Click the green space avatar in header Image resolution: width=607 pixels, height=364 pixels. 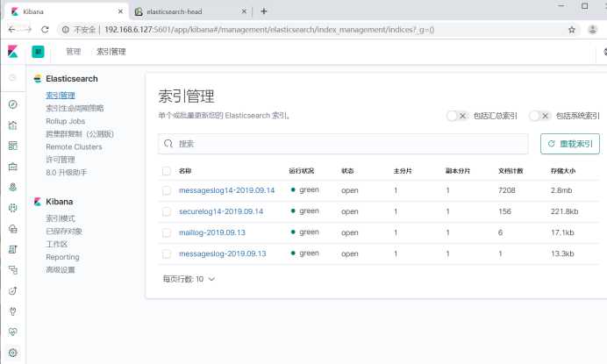point(38,52)
